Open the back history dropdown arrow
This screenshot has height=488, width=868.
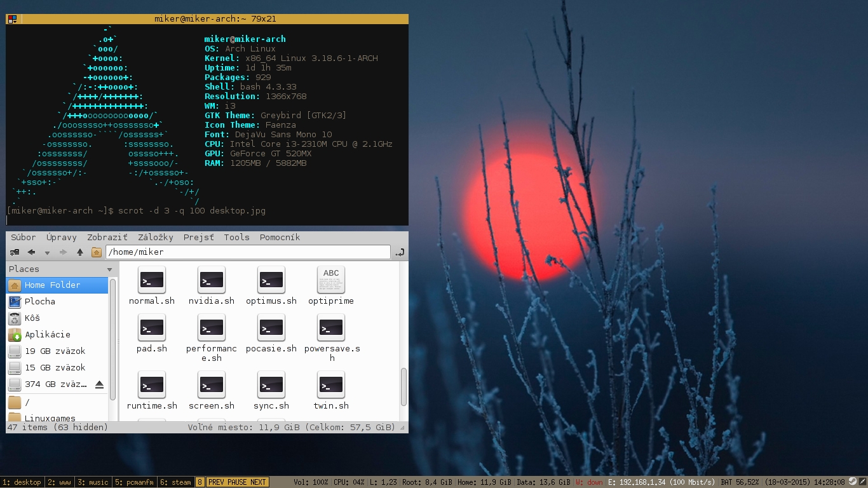click(x=46, y=252)
